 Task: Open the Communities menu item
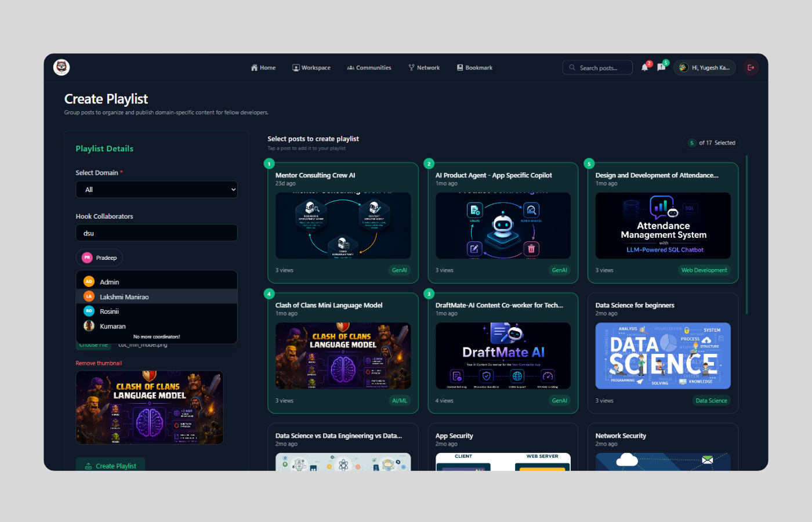(369, 68)
